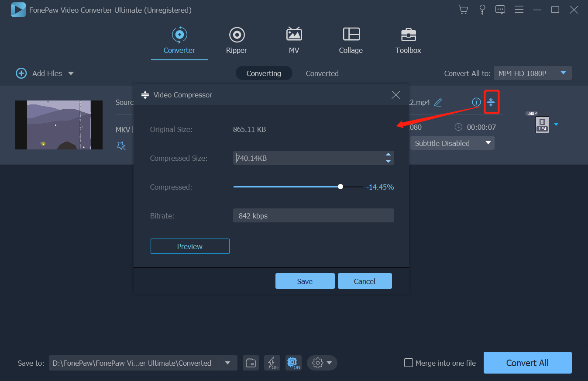Check Merge into one file
Image resolution: width=588 pixels, height=381 pixels.
tap(409, 363)
